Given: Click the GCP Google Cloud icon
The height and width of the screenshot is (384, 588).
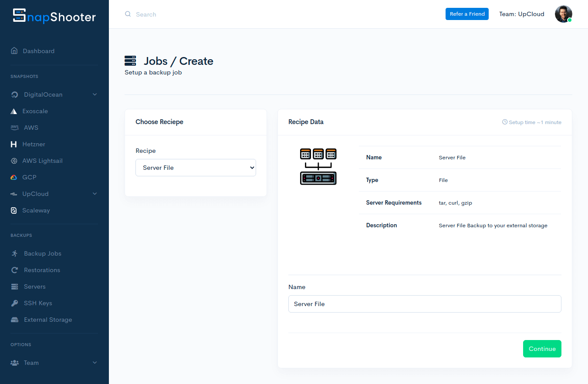Looking at the screenshot, I should [x=14, y=177].
